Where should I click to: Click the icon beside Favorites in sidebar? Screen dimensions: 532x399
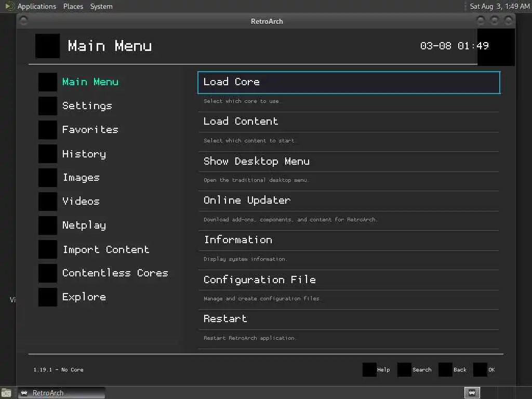click(x=47, y=130)
